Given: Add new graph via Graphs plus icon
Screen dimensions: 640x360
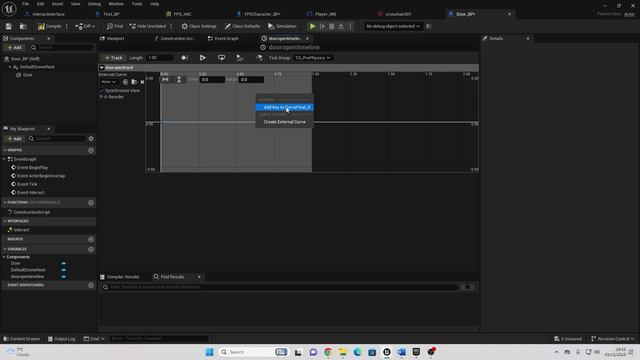Looking at the screenshot, I should click(91, 150).
